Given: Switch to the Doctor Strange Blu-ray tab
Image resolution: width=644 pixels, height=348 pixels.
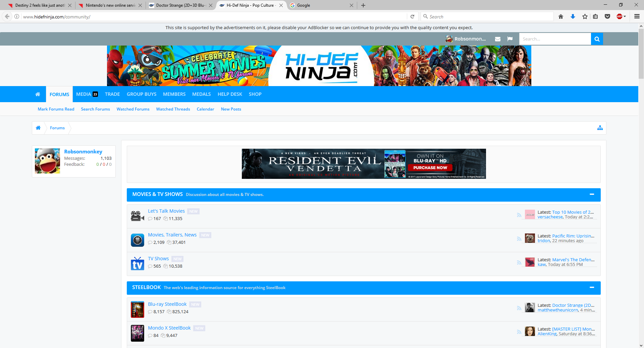Looking at the screenshot, I should point(181,5).
